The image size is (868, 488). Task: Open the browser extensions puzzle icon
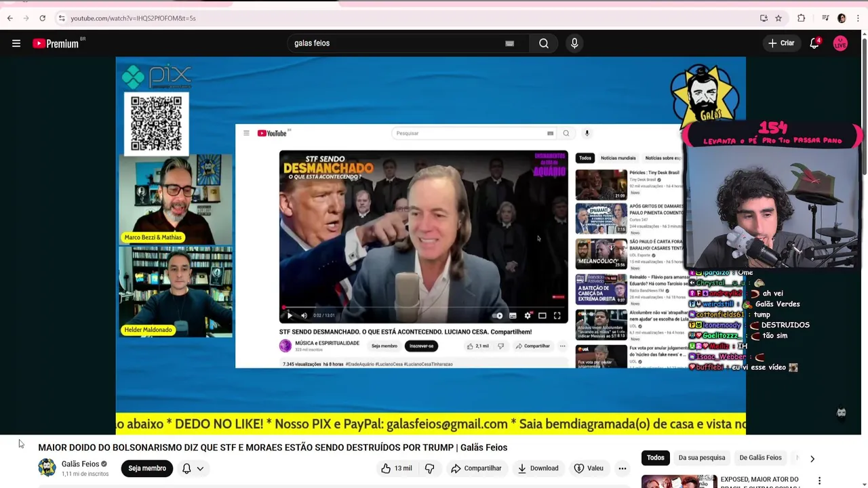pos(801,18)
